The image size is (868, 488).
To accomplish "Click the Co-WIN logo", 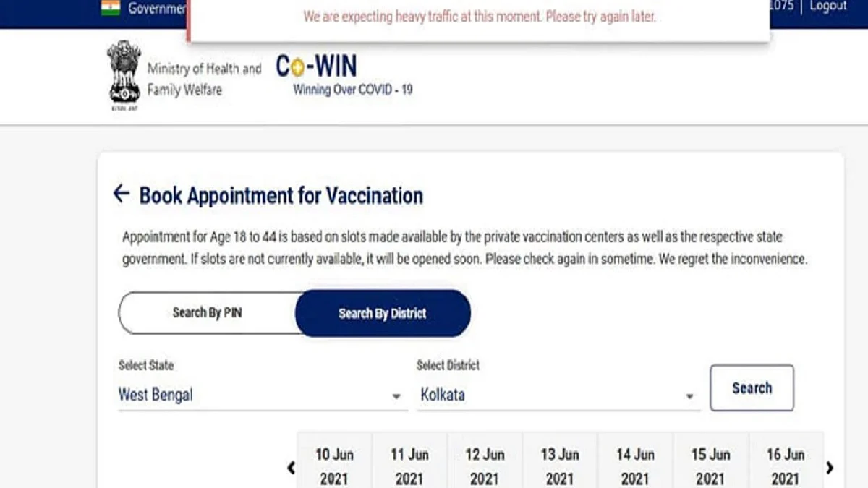I will [x=316, y=67].
